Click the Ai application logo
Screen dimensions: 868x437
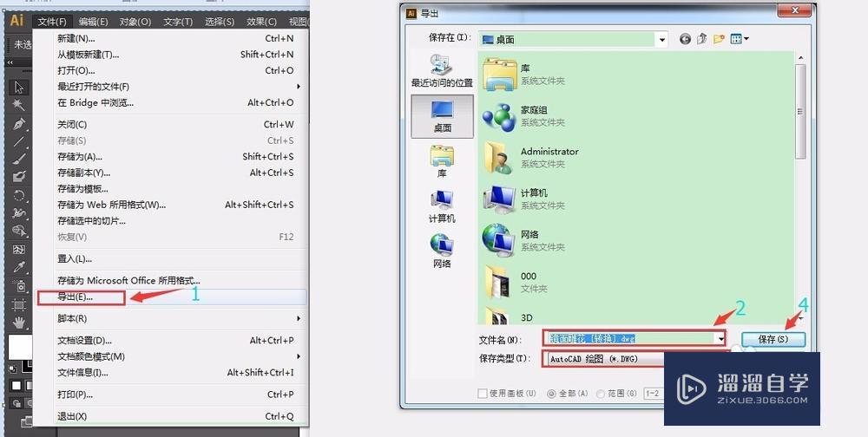(x=17, y=21)
